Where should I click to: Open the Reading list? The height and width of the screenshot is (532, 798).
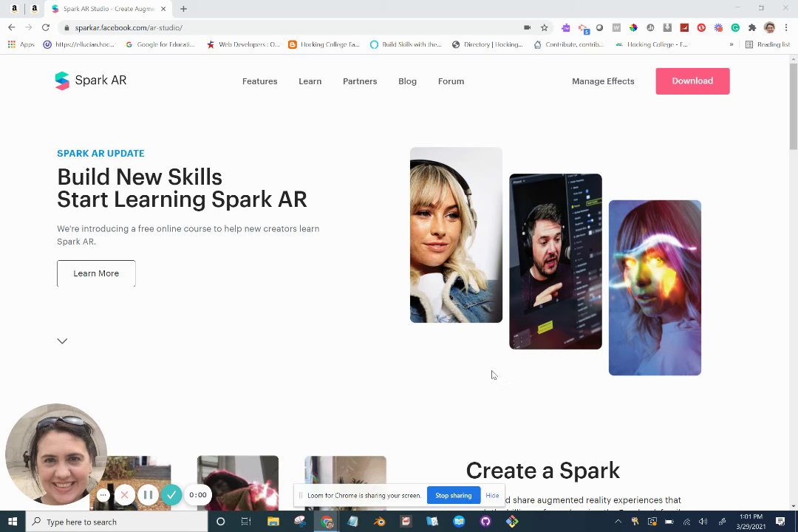coord(768,44)
